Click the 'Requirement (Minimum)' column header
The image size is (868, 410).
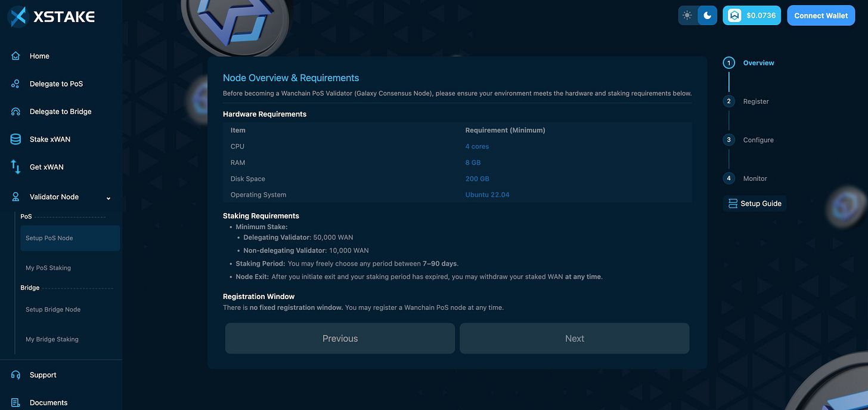505,130
